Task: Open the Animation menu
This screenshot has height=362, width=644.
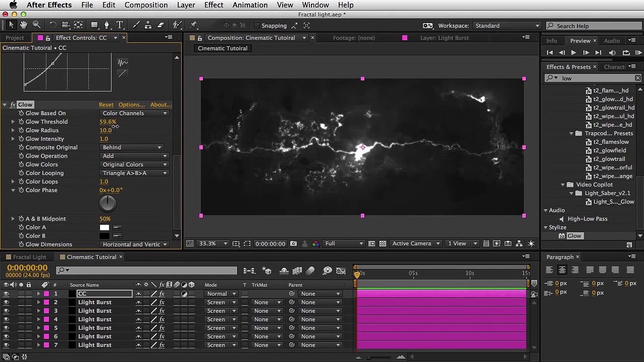Action: tap(250, 5)
